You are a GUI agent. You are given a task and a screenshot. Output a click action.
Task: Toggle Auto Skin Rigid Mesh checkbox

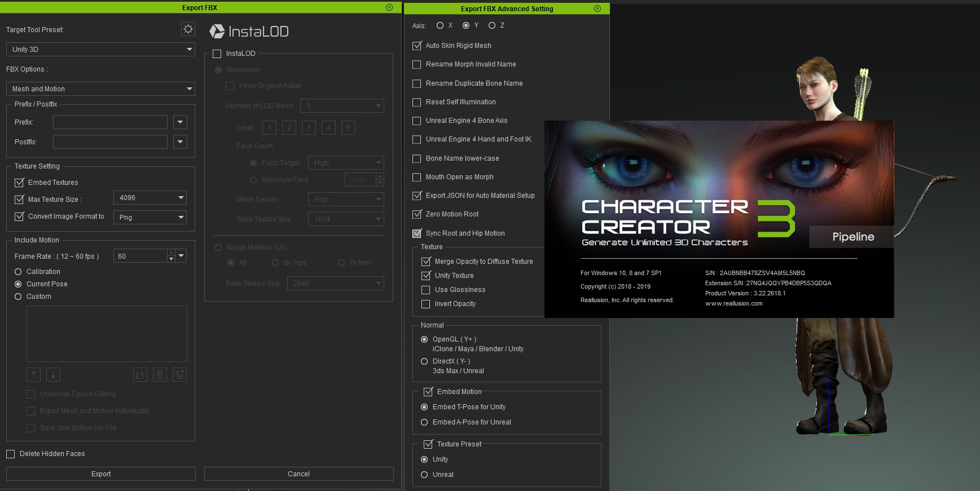[x=417, y=46]
